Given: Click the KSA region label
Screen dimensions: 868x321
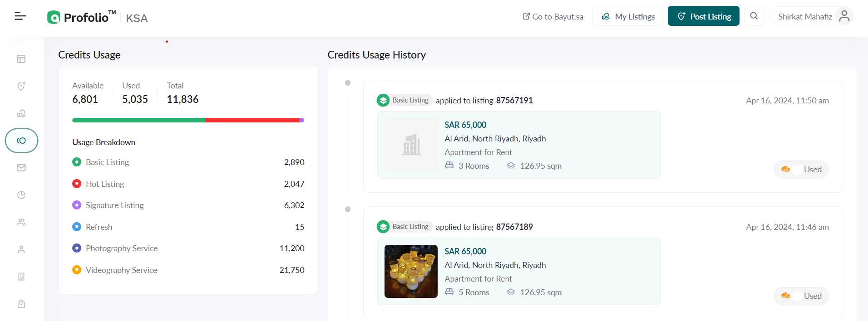Looking at the screenshot, I should pos(137,18).
